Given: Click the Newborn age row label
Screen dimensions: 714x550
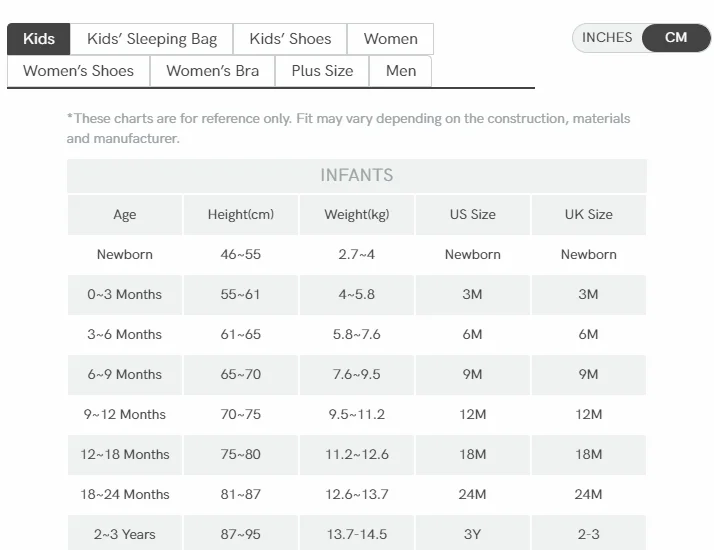Looking at the screenshot, I should pos(125,255).
